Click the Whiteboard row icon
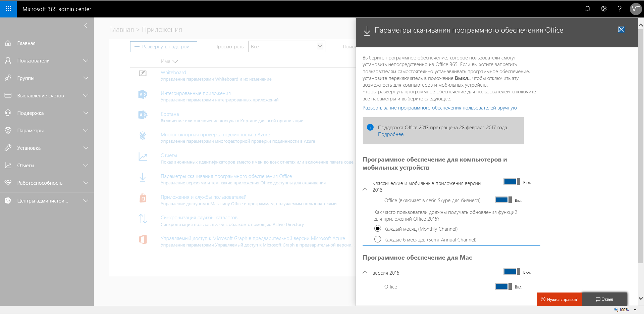Viewport: 644px width, 314px height. pyautogui.click(x=143, y=73)
